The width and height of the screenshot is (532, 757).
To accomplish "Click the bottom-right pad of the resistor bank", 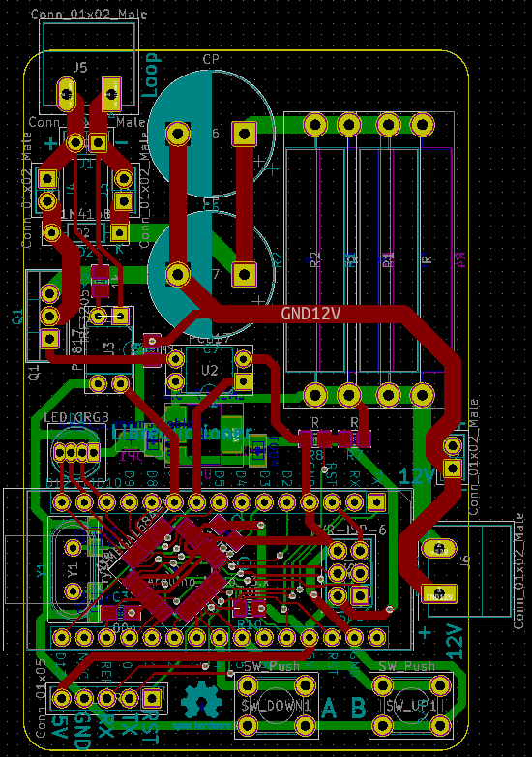I will pyautogui.click(x=422, y=395).
